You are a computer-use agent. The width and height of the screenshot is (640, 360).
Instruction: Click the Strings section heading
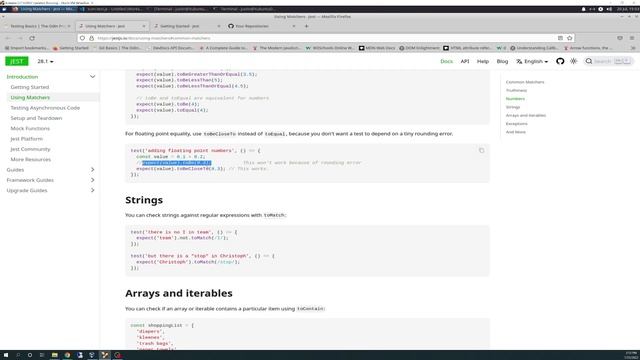pos(144,200)
